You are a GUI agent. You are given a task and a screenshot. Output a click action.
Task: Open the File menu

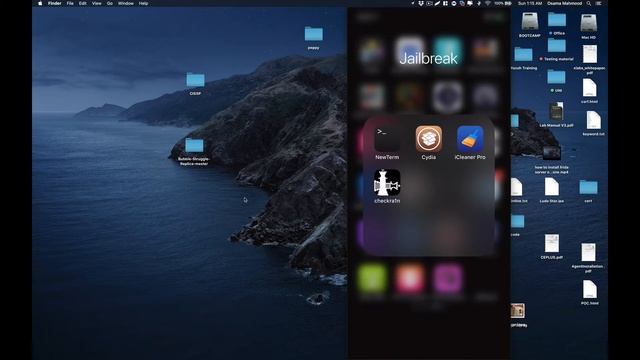pos(70,3)
